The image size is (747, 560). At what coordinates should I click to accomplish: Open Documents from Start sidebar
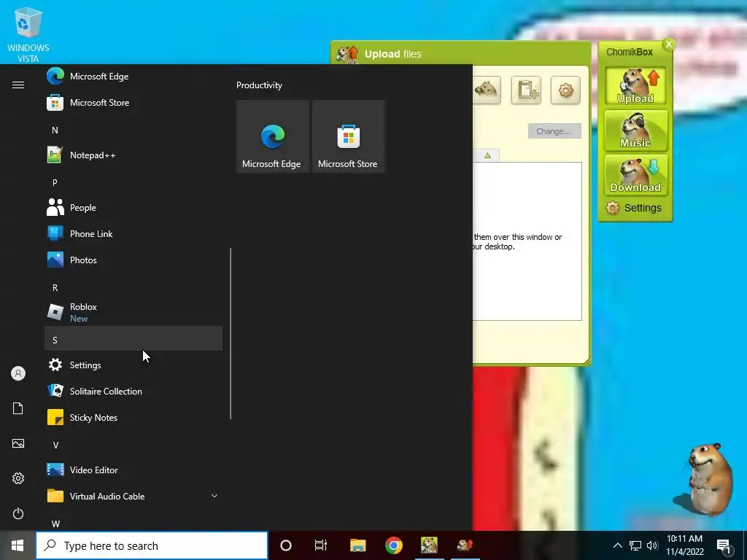click(18, 408)
